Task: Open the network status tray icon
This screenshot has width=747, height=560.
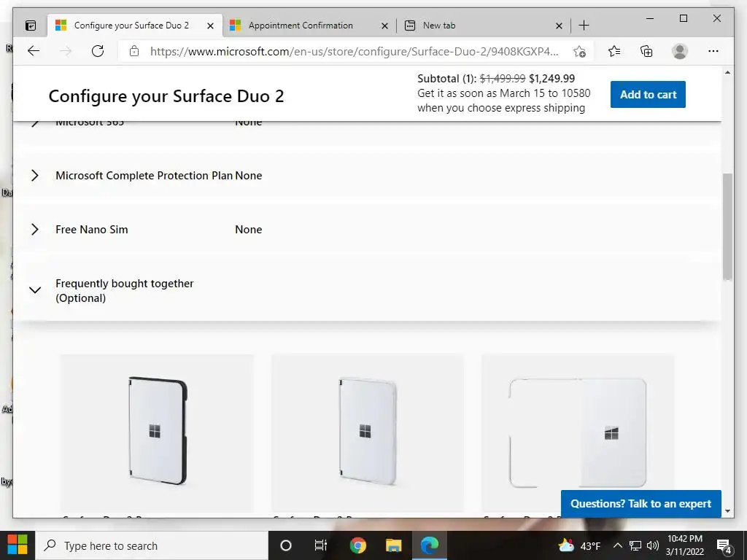Action: [x=635, y=545]
